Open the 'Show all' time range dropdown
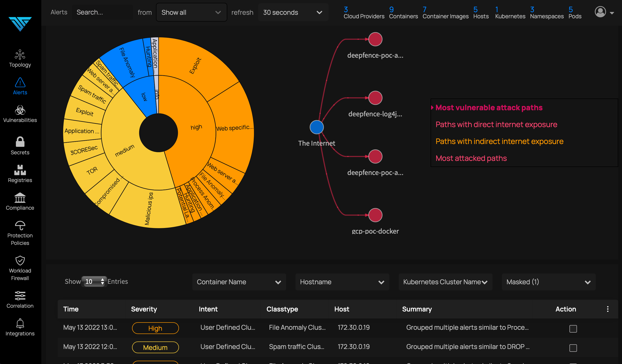622x364 pixels. tap(191, 12)
